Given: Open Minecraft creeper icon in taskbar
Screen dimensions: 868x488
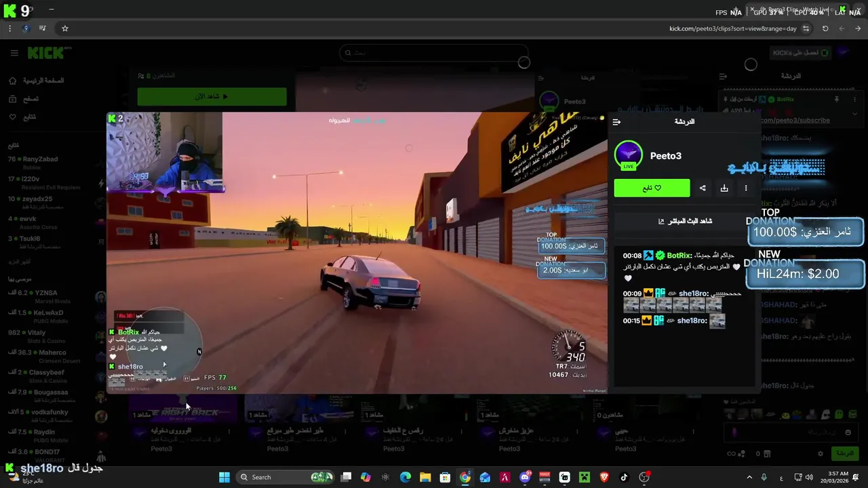Looking at the screenshot, I should (585, 477).
